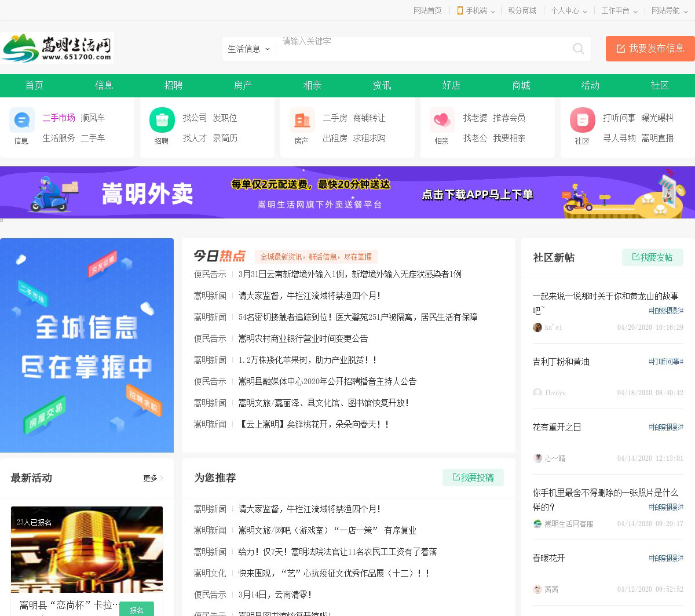Image resolution: width=695 pixels, height=616 pixels.
Task: Expand the 生活信息 search category dropdown
Action: (x=249, y=49)
